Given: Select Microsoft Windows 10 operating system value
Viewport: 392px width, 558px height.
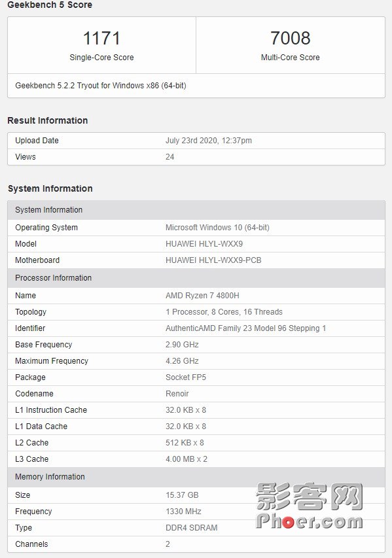Looking at the screenshot, I should click(217, 228).
